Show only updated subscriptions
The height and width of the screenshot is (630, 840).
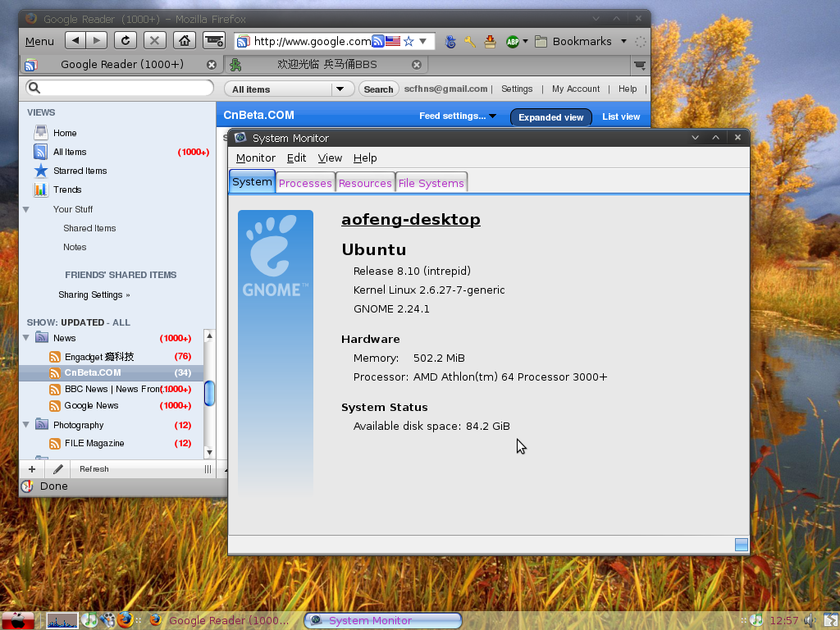pyautogui.click(x=83, y=322)
